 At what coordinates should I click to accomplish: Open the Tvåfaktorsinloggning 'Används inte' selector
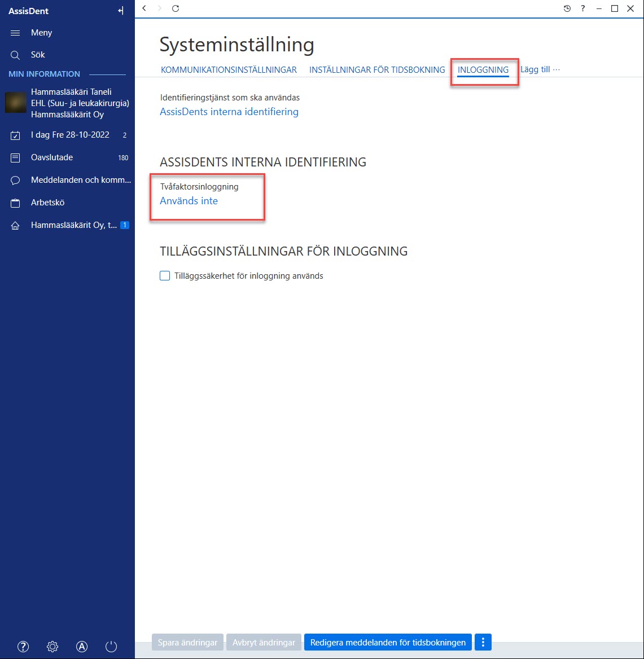tap(189, 201)
